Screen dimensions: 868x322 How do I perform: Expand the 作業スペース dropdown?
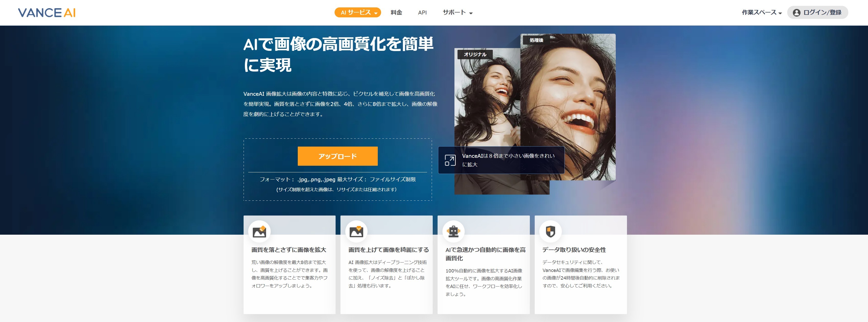[x=761, y=13]
